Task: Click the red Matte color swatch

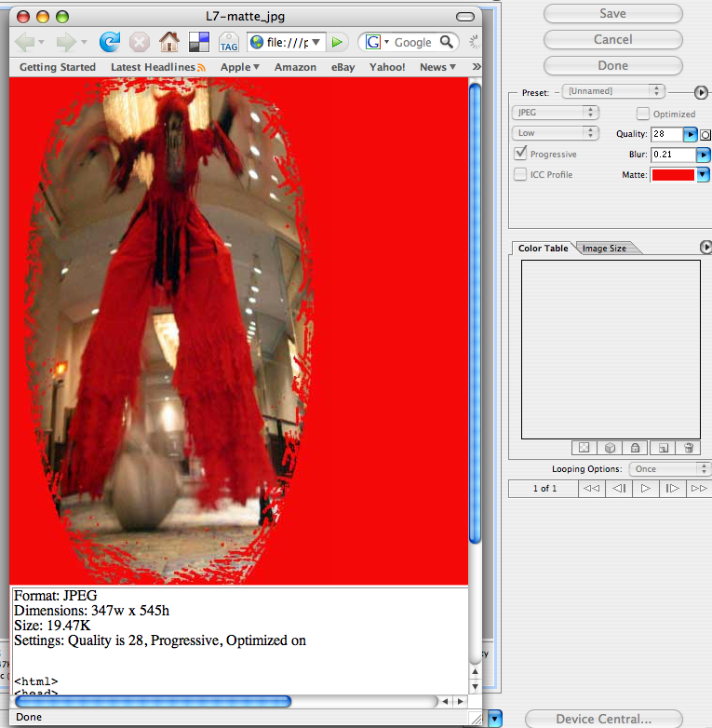Action: click(672, 174)
